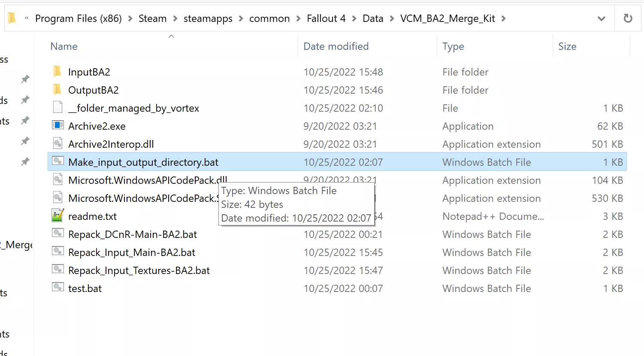Expand the chevron after VCM_BA2_Merge_Kit

[503, 18]
